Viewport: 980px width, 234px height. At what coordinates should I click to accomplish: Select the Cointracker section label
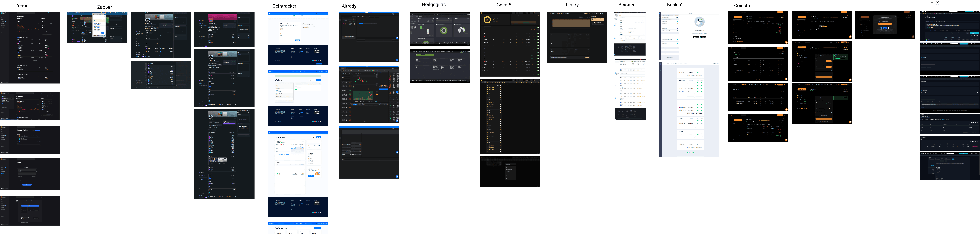pyautogui.click(x=284, y=6)
